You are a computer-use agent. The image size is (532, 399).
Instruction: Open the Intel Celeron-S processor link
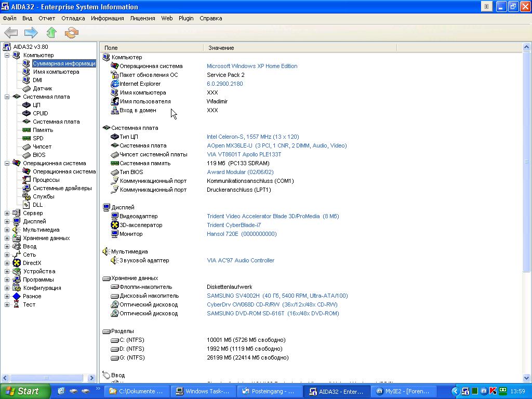click(253, 137)
